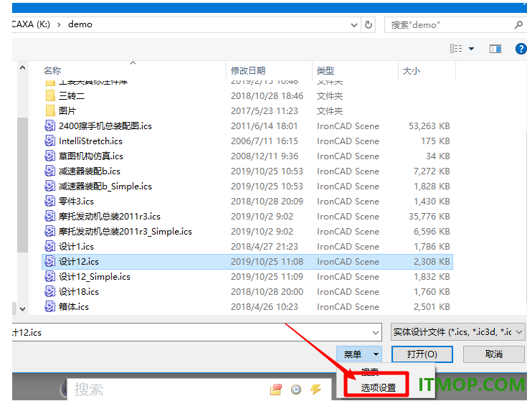Click the file list scroll down arrow
Screen dimensions: 532x401
click(x=22, y=309)
